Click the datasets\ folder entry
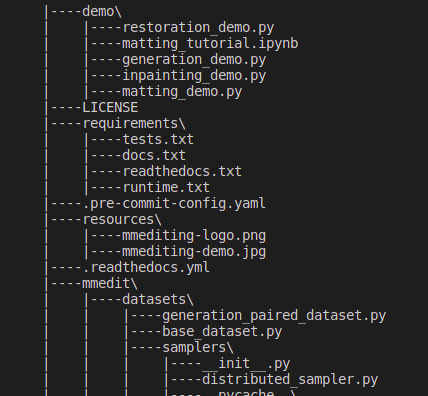This screenshot has width=428, height=396. pos(158,300)
